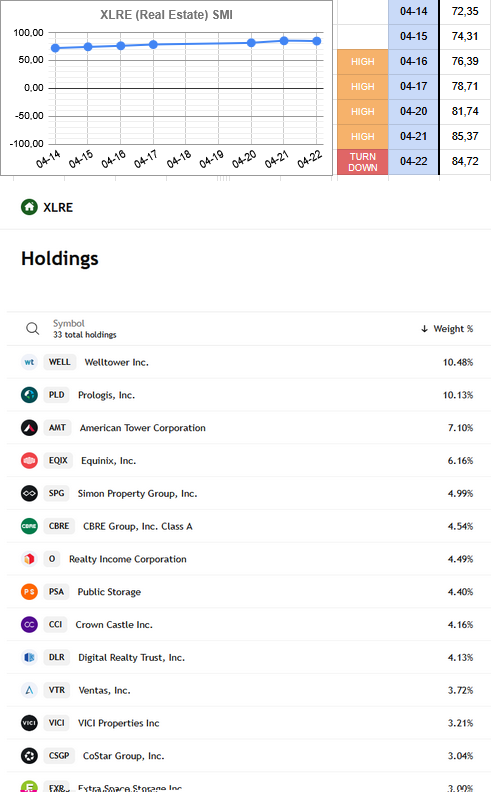Click the Symbol search field
Screen dimensions: 491x792
coord(84,329)
